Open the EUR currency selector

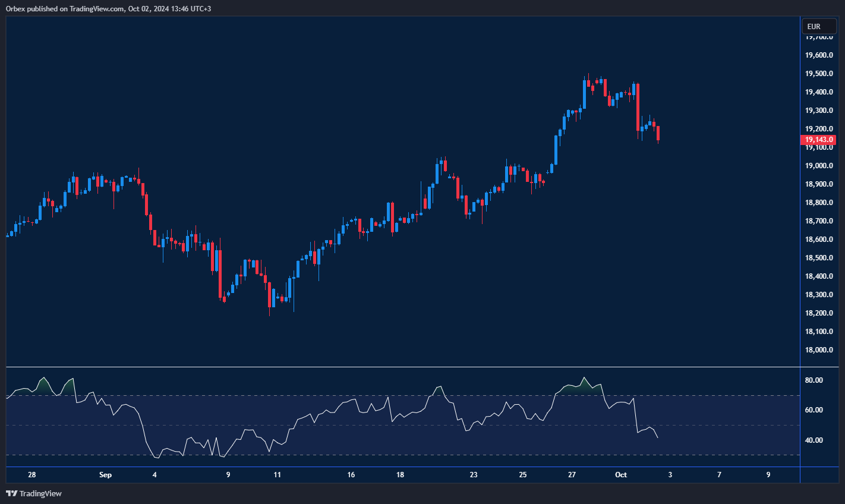tap(818, 26)
